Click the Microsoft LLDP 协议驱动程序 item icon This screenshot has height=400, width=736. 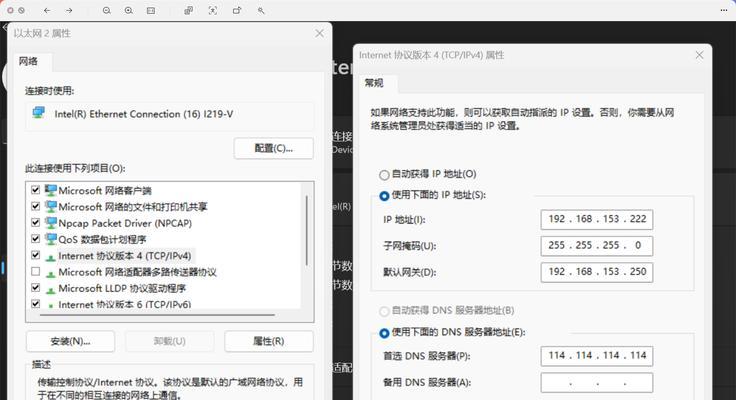coord(51,290)
